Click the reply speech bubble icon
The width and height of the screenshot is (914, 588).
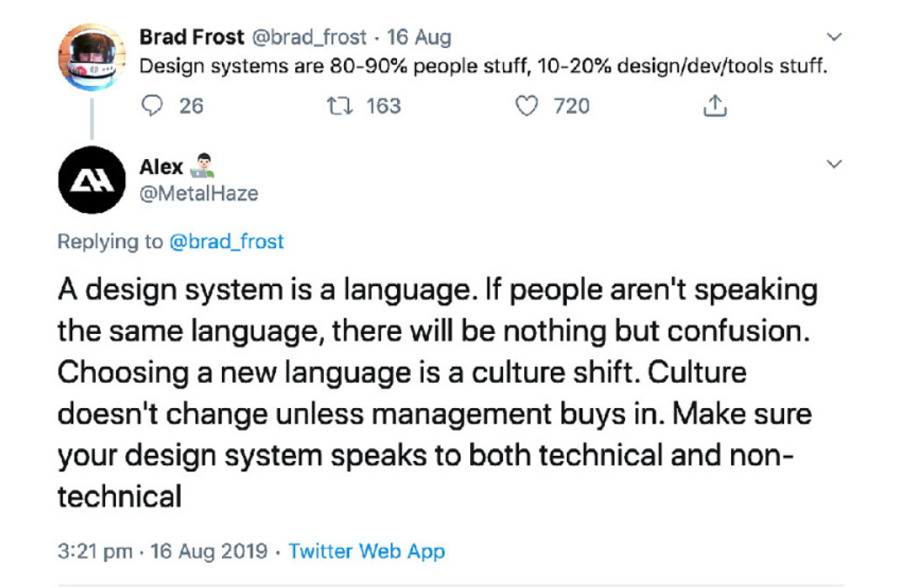pos(152,106)
